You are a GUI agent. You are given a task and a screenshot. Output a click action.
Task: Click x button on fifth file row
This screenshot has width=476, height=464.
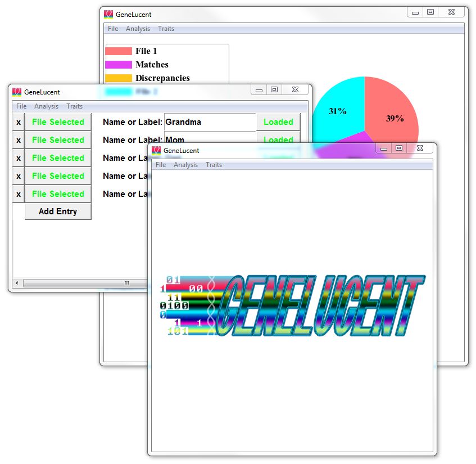point(19,194)
